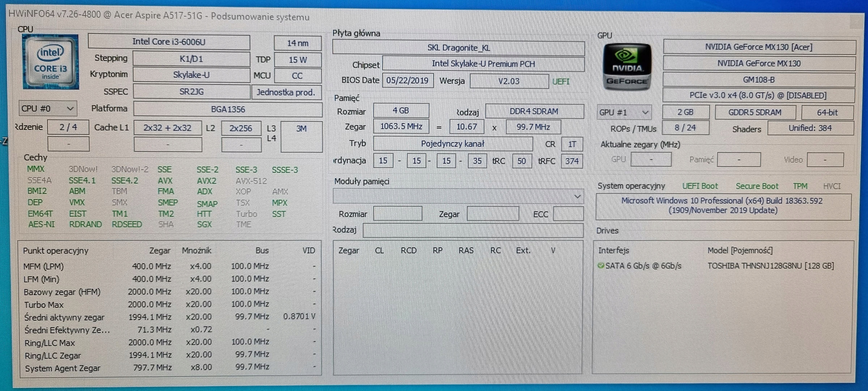Click the Intel Core i3 logo
This screenshot has height=391, width=868.
click(x=51, y=62)
